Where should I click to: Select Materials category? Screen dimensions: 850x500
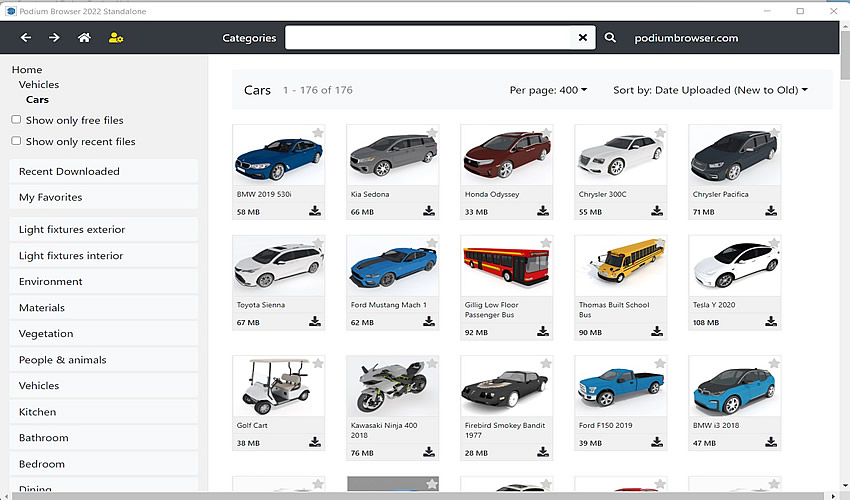pyautogui.click(x=104, y=307)
